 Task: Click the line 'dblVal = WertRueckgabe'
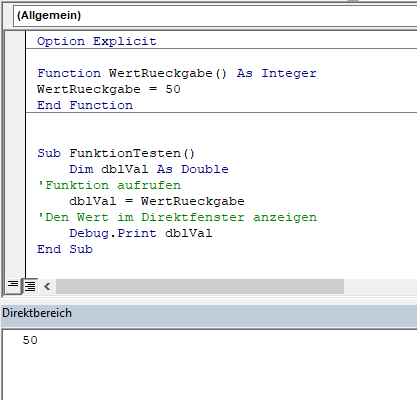(x=157, y=201)
